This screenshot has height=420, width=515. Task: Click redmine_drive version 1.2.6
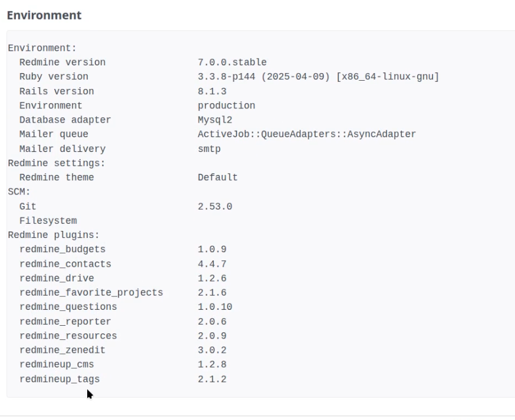coord(212,278)
